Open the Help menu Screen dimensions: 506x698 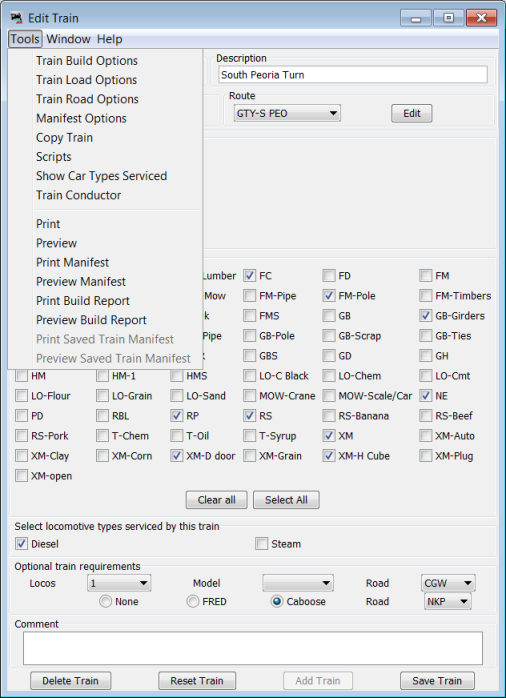pyautogui.click(x=109, y=39)
